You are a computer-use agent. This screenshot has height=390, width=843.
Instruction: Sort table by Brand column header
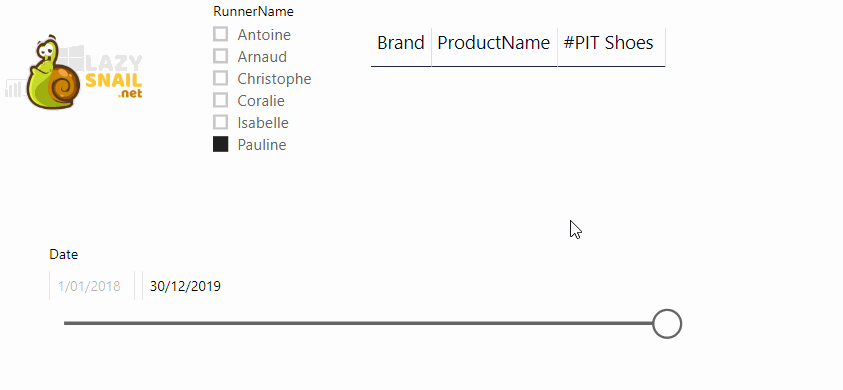coord(401,42)
